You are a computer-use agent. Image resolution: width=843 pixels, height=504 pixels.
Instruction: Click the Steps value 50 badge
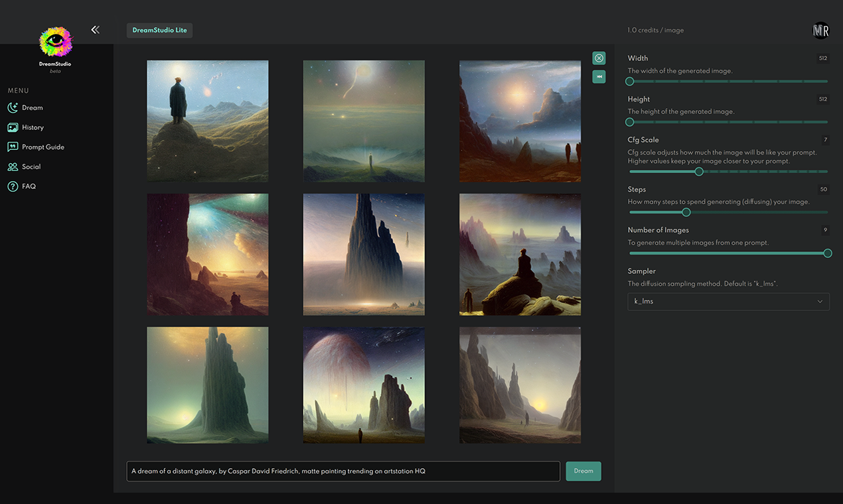click(x=824, y=189)
